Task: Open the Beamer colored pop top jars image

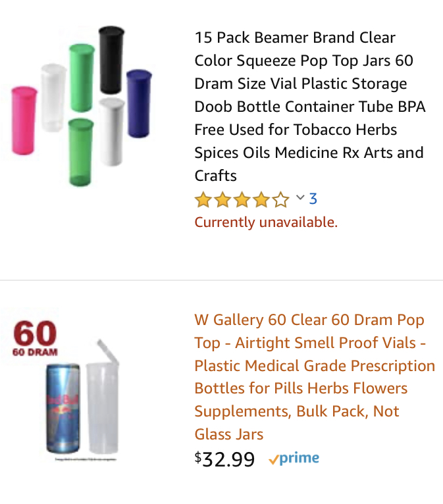Action: tap(80, 105)
